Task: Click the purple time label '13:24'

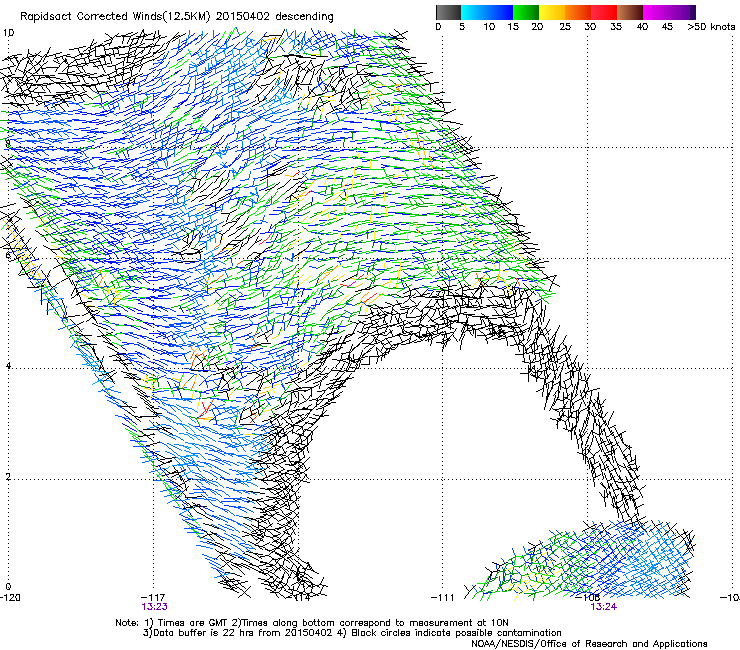Action: (603, 607)
